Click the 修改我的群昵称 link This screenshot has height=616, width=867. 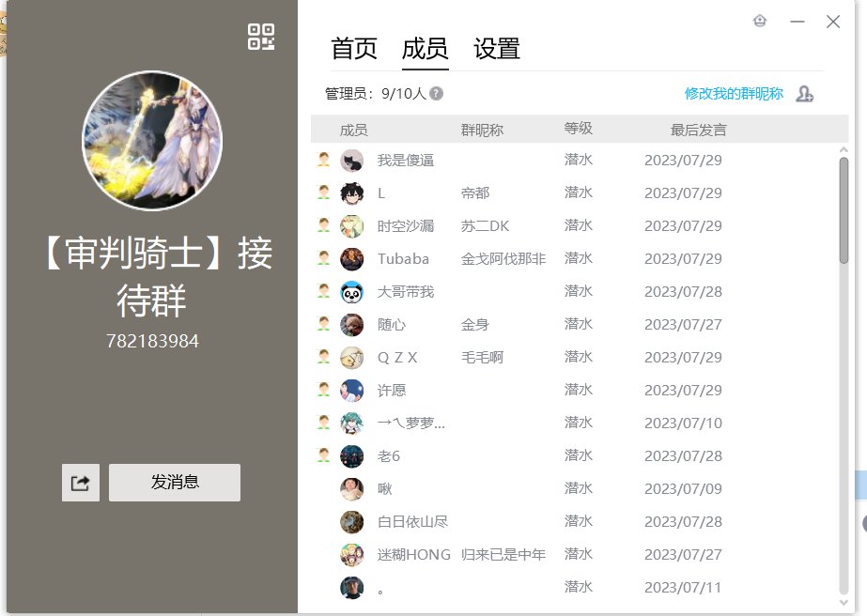coord(734,94)
